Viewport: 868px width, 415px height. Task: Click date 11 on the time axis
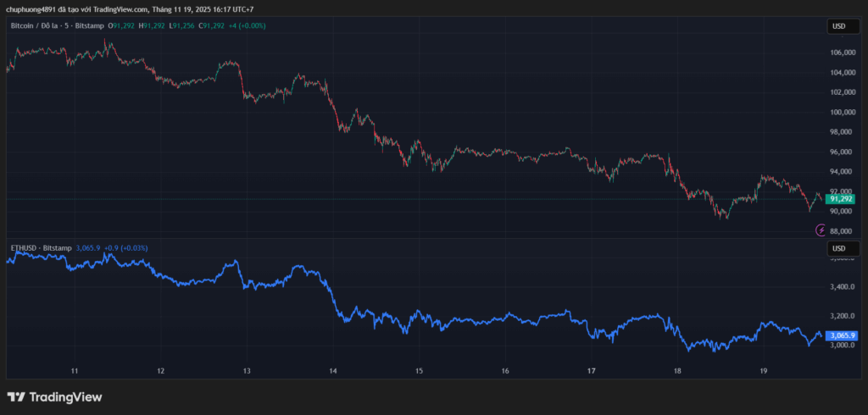[75, 371]
